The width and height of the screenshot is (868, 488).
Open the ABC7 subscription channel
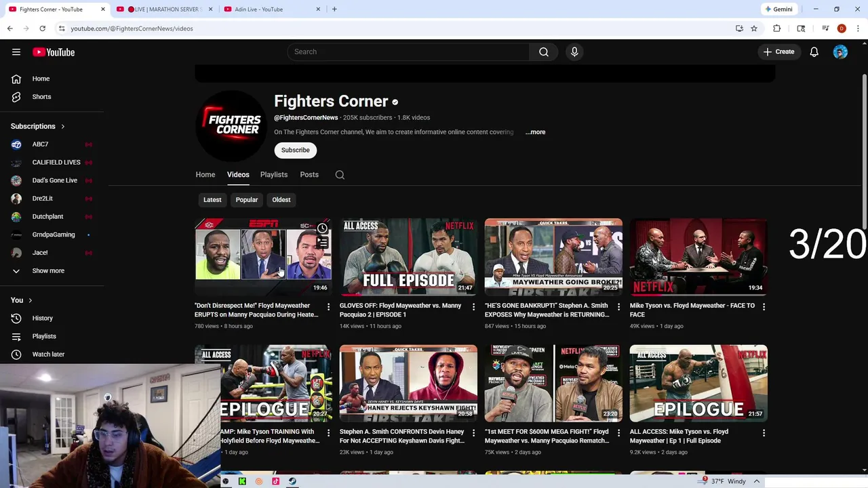[40, 144]
